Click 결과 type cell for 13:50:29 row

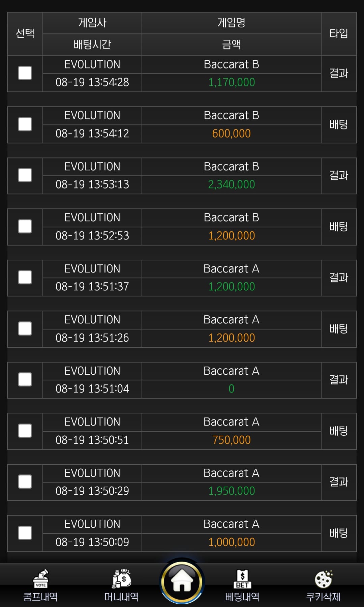click(x=339, y=482)
